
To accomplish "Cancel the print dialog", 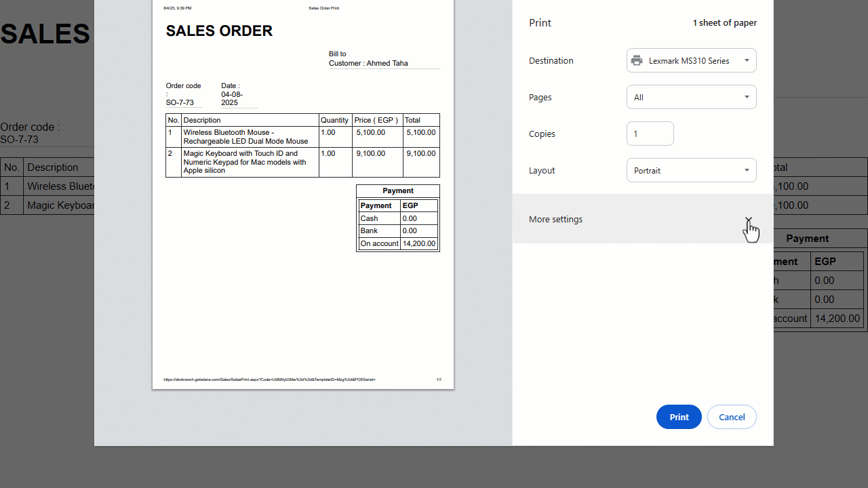I will [732, 417].
